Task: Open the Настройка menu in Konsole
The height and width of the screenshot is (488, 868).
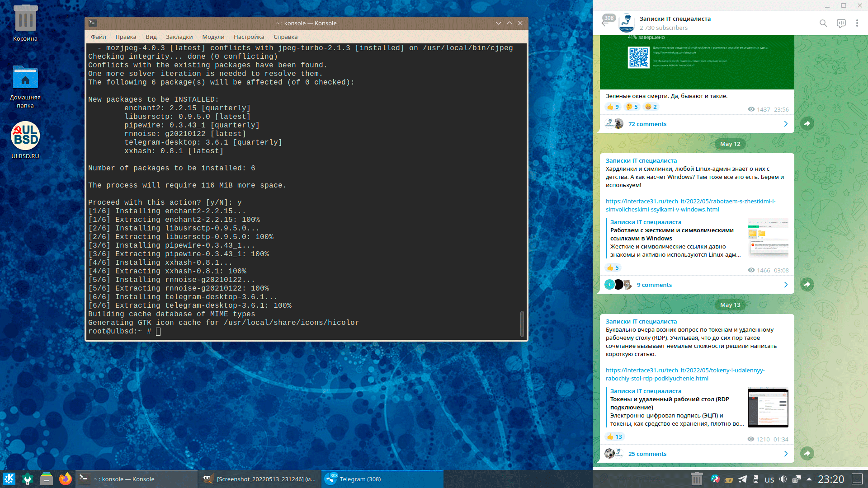Action: coord(249,37)
